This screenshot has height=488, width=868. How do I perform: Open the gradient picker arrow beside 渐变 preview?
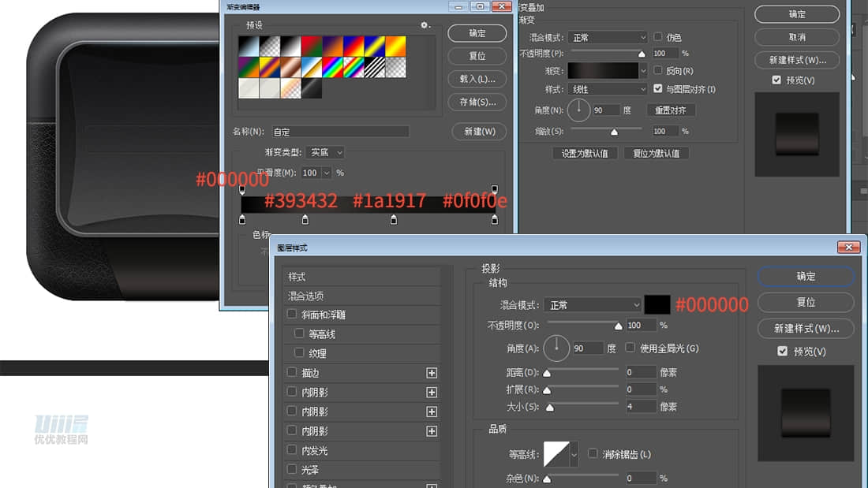point(642,71)
